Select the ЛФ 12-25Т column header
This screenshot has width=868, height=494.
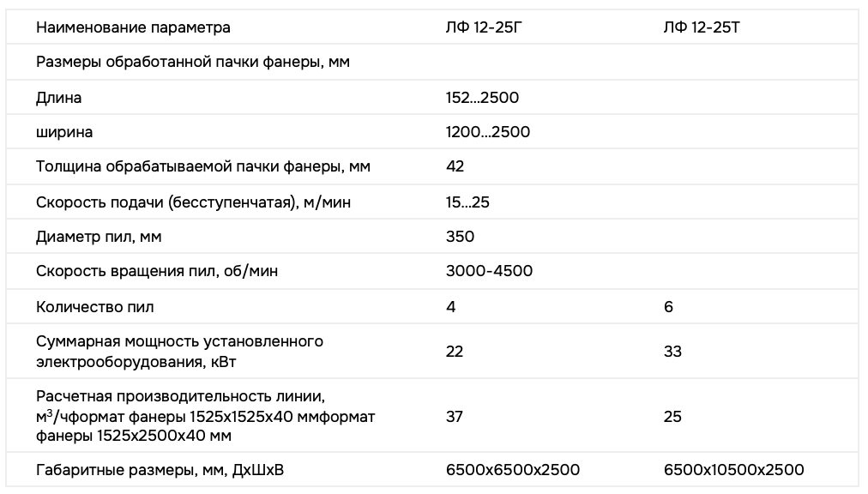click(702, 27)
